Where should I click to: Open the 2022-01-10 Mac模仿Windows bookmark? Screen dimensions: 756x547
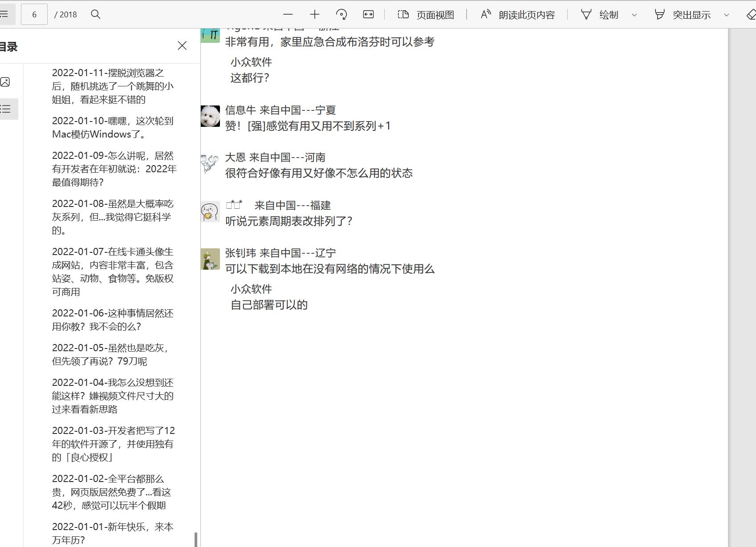tap(113, 127)
